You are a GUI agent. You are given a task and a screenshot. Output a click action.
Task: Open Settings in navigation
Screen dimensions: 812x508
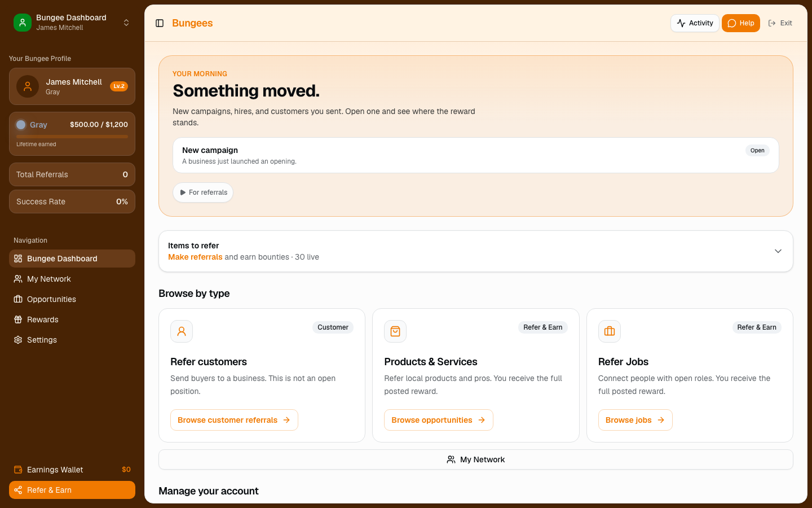tap(72, 340)
